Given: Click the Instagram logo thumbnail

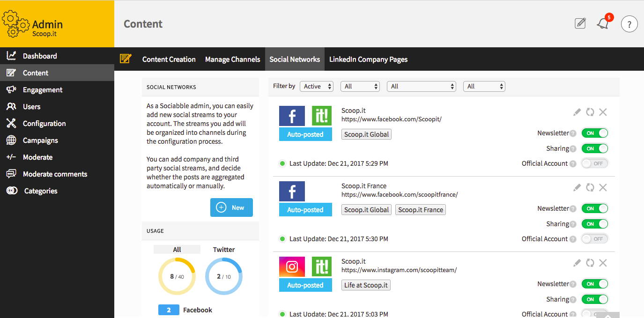Looking at the screenshot, I should click(292, 266).
